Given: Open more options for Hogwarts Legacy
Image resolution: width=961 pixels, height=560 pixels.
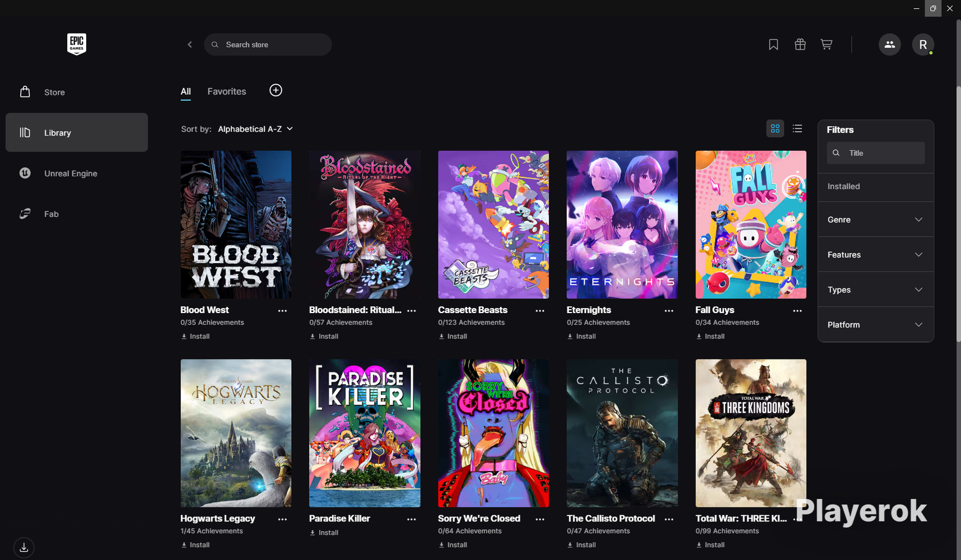Looking at the screenshot, I should [x=282, y=520].
